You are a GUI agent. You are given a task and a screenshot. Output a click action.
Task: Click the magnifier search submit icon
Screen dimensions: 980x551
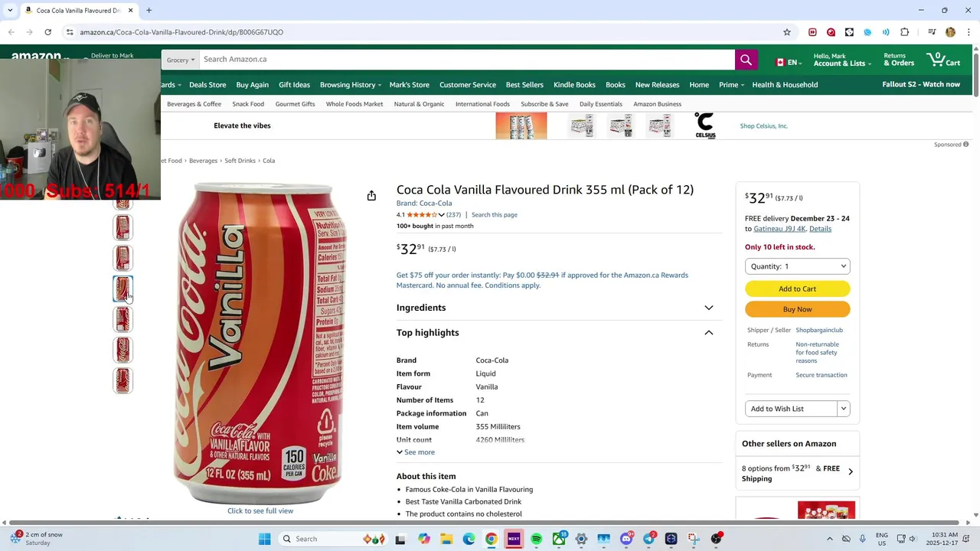pos(746,60)
